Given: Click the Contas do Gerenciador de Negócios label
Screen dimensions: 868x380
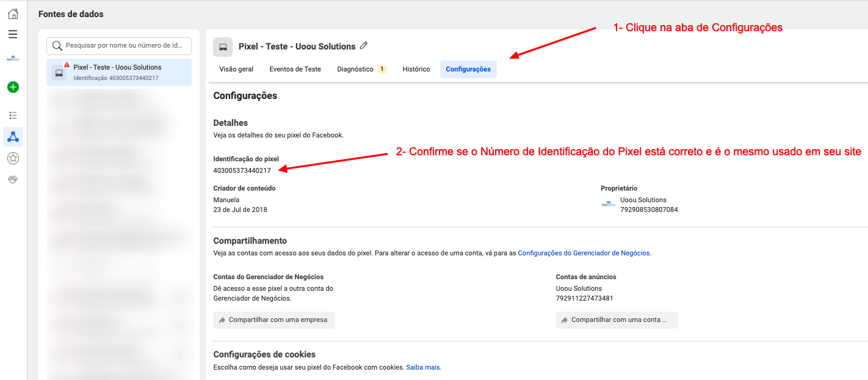Looking at the screenshot, I should (x=269, y=277).
